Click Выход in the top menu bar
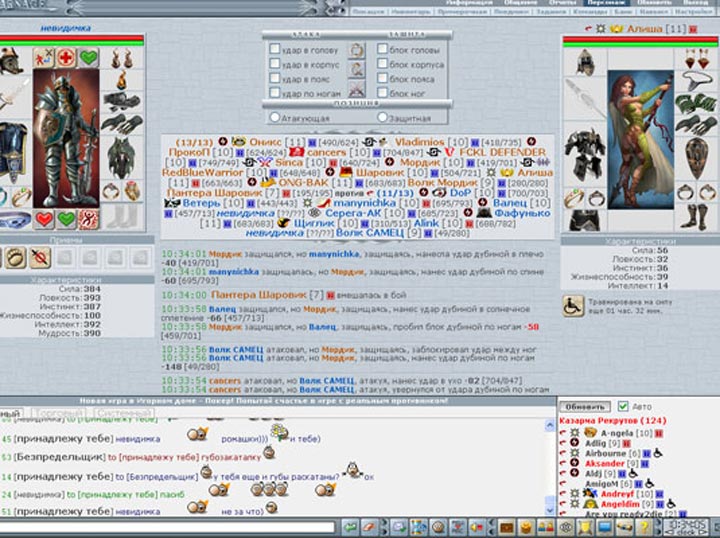This screenshot has height=538, width=720. click(695, 3)
